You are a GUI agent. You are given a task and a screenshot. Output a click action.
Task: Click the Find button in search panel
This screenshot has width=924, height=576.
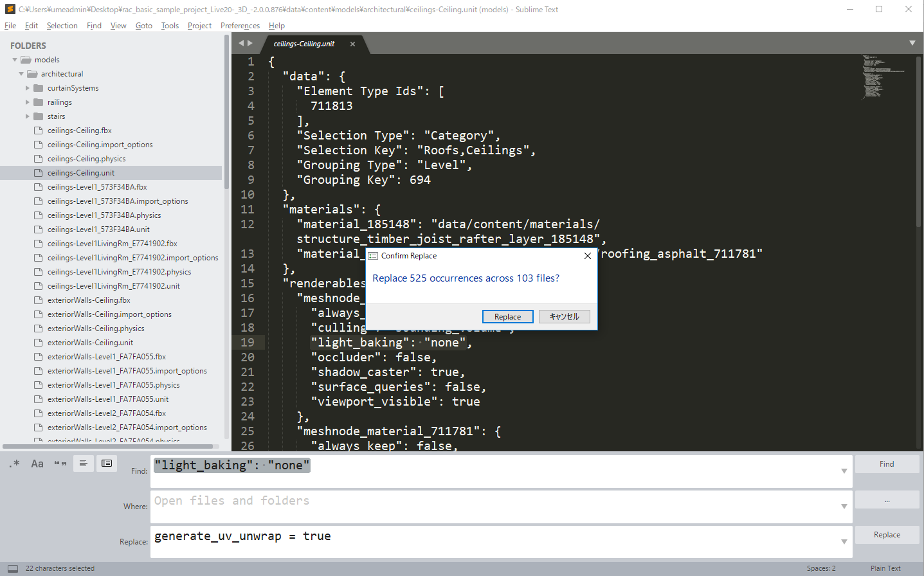[x=887, y=464]
